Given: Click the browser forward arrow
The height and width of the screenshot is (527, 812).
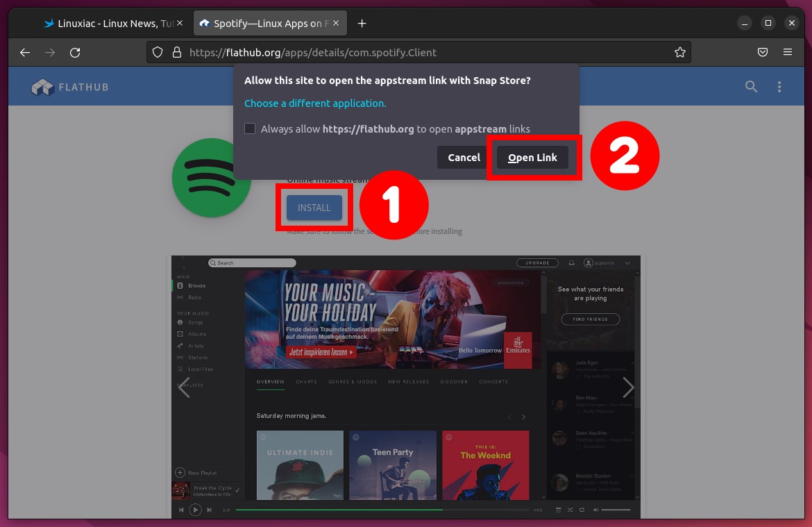Looking at the screenshot, I should click(x=50, y=52).
